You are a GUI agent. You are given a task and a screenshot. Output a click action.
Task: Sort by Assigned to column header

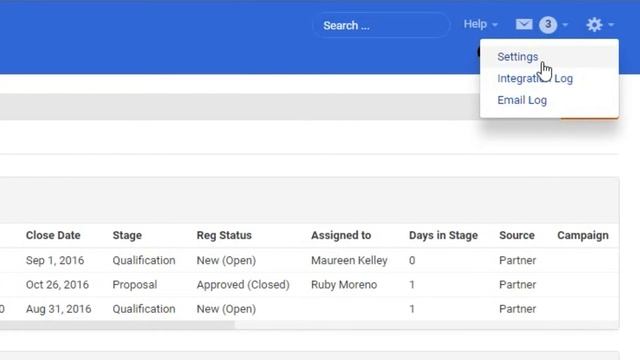coord(341,235)
